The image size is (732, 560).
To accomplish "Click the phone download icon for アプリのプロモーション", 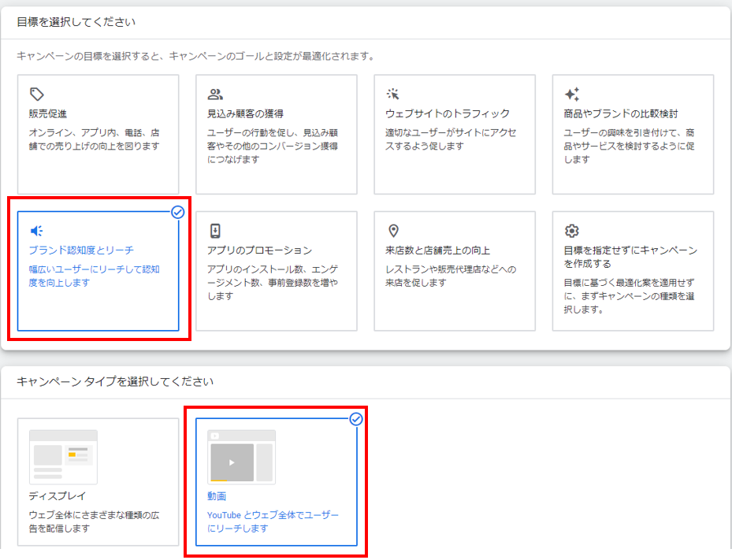I will point(215,231).
